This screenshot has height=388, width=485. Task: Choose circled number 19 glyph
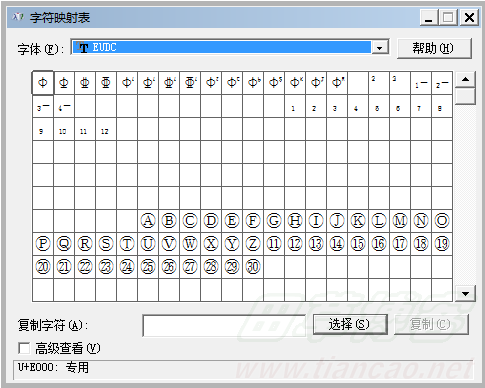(442, 244)
